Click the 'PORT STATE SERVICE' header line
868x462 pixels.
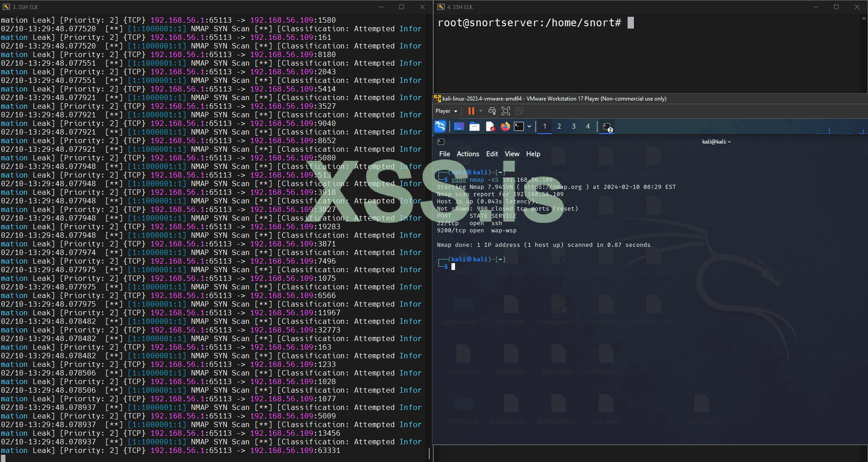(x=477, y=216)
